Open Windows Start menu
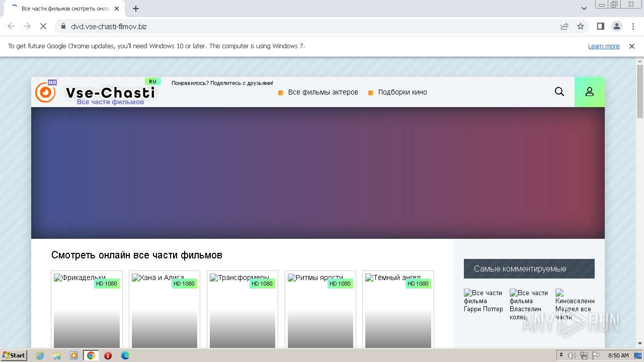 click(14, 355)
